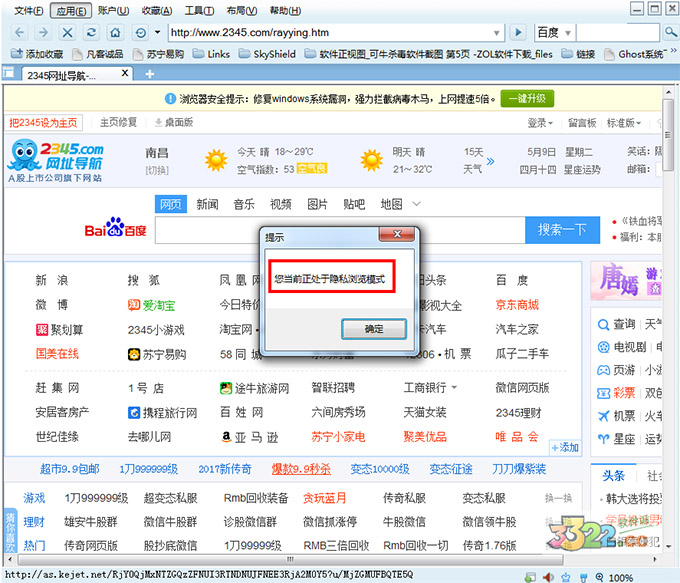This screenshot has width=680, height=583.
Task: Expand more search categories chevron after 地图
Action: point(416,204)
